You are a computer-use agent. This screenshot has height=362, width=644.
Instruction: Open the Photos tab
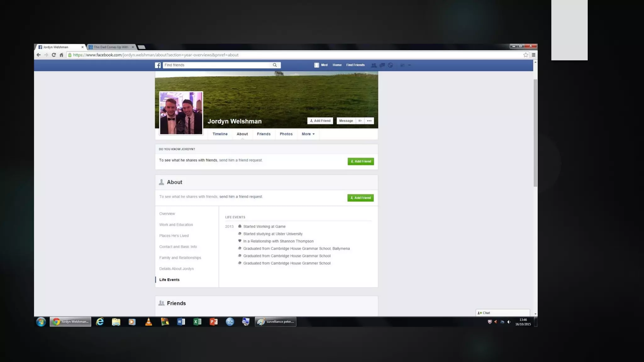tap(286, 134)
